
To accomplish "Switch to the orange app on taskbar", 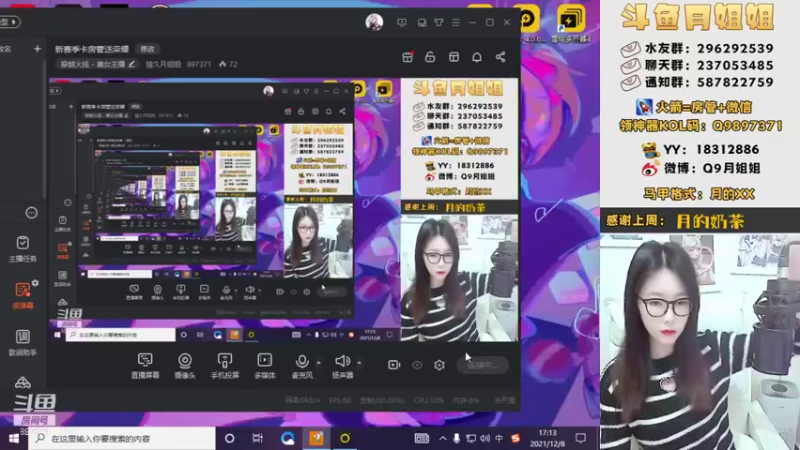I will pyautogui.click(x=316, y=438).
